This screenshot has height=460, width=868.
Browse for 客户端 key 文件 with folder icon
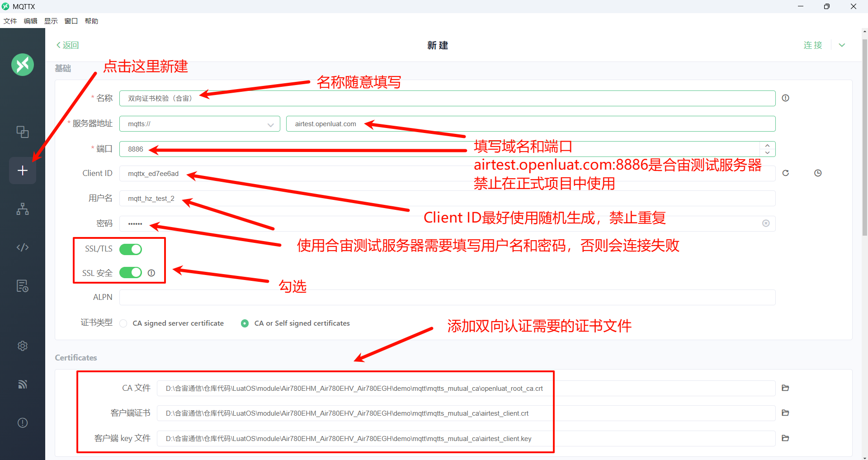pos(785,438)
